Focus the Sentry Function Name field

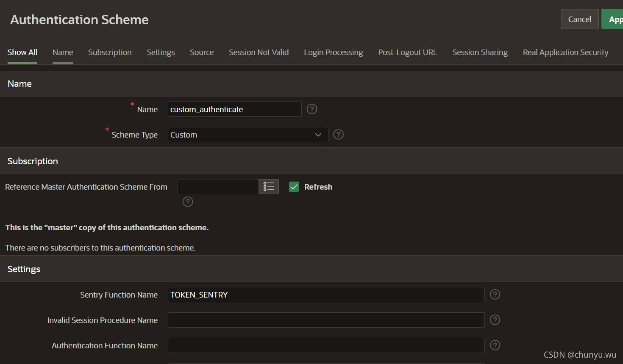[326, 294]
